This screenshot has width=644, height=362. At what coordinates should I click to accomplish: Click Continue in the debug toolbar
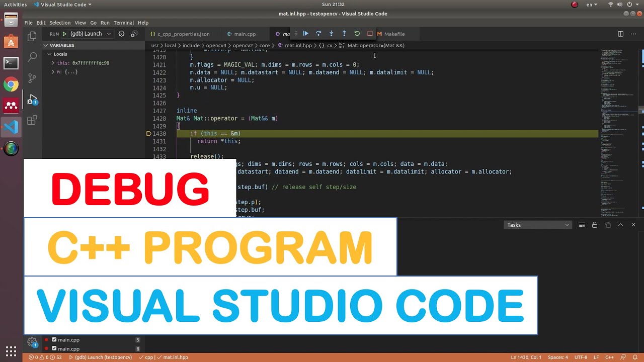[305, 34]
